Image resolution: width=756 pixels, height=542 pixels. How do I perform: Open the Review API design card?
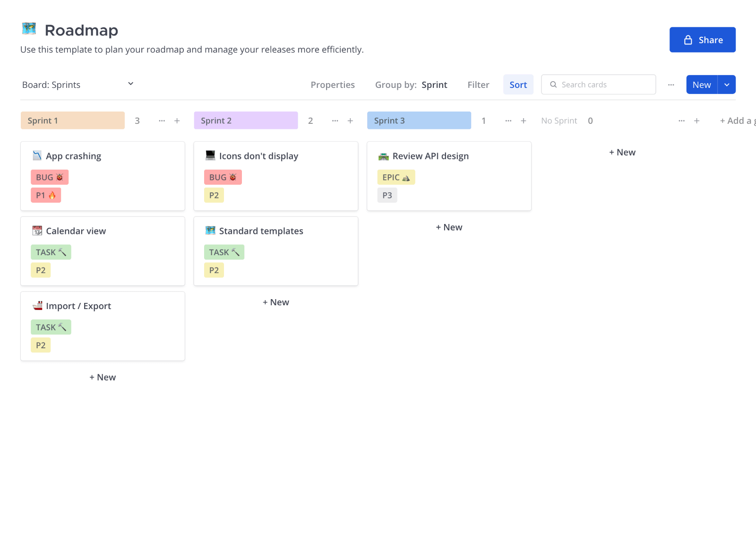(449, 176)
